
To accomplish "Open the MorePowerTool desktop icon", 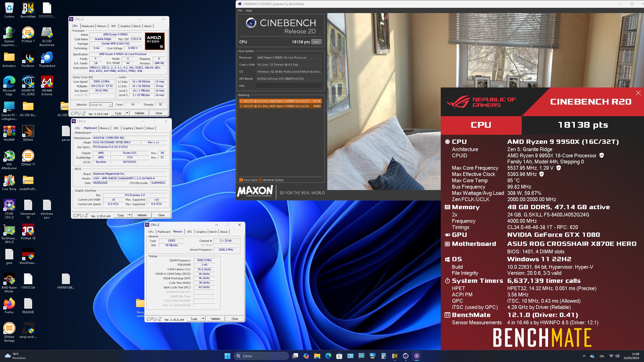I will click(28, 256).
